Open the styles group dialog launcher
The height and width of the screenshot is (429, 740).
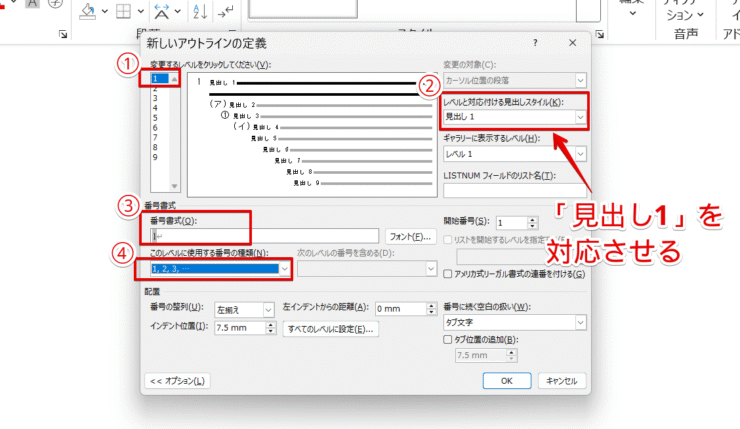point(599,34)
